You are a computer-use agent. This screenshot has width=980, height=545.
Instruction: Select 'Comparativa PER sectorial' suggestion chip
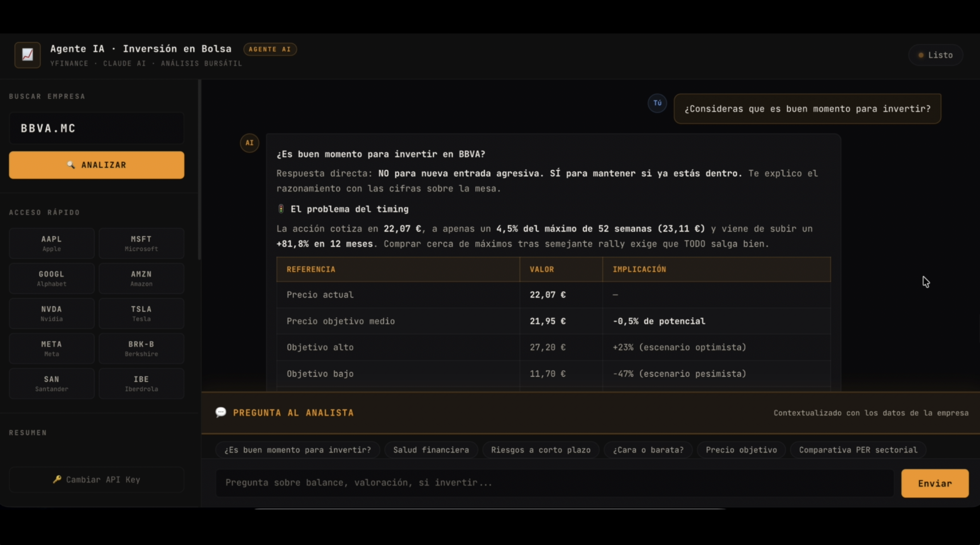(x=858, y=450)
